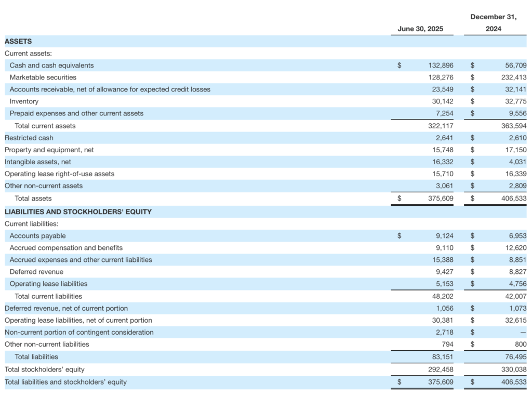Click total assets value 375,609

[441, 199]
